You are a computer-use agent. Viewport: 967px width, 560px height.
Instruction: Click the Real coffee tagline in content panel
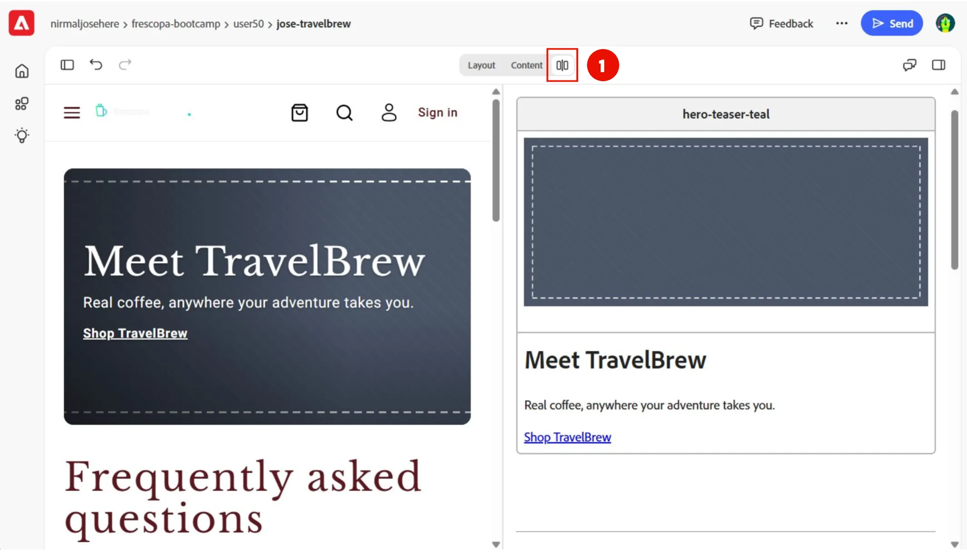coord(649,405)
